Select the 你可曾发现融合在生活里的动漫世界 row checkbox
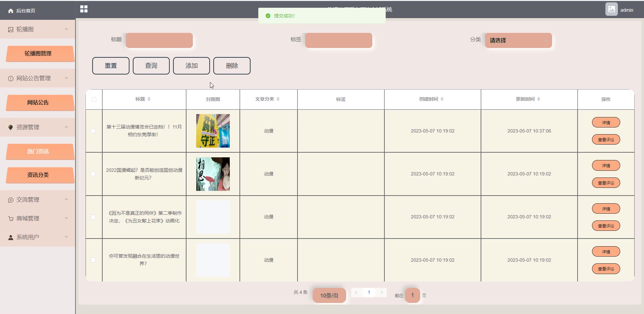Image resolution: width=644 pixels, height=314 pixels. point(93,260)
